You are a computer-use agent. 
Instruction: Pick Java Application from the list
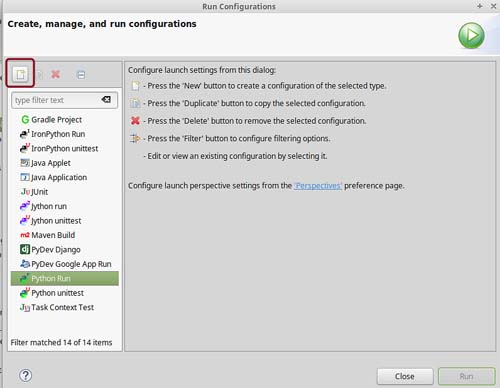[64, 177]
